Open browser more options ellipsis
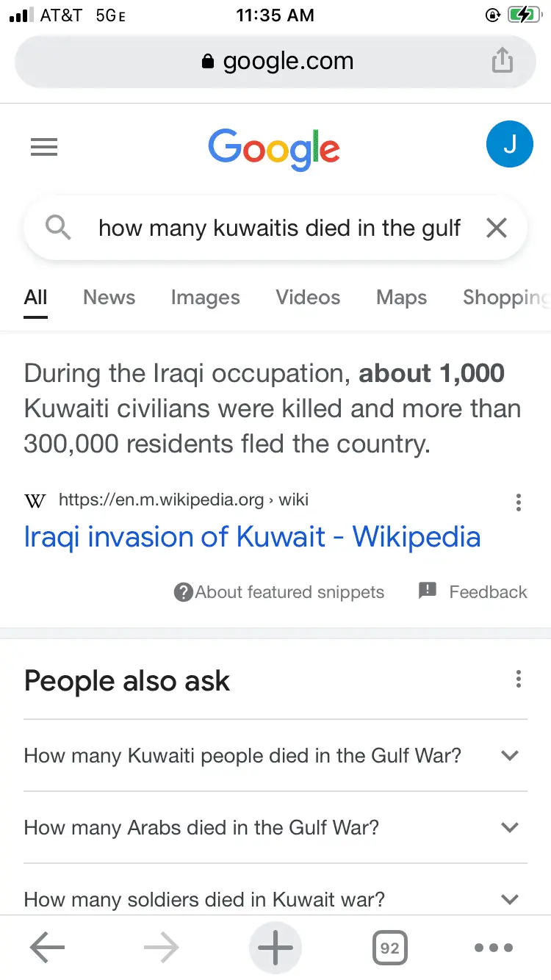The image size is (551, 980). pos(494,948)
